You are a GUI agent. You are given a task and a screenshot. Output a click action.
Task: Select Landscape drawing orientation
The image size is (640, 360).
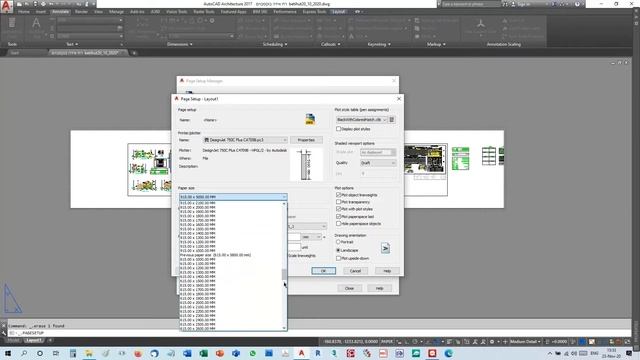click(338, 250)
